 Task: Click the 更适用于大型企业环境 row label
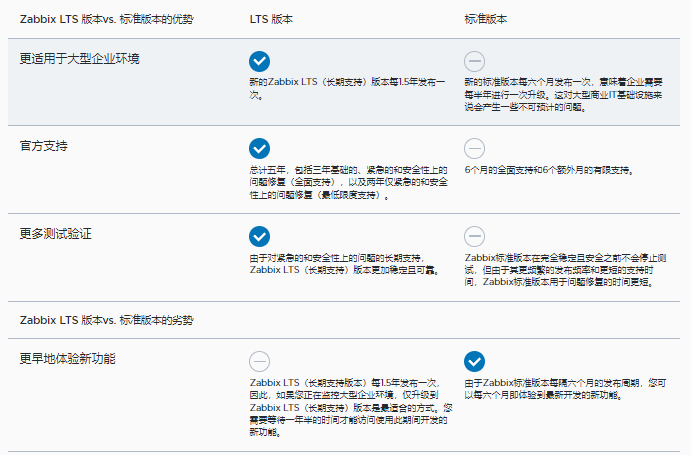[x=79, y=58]
